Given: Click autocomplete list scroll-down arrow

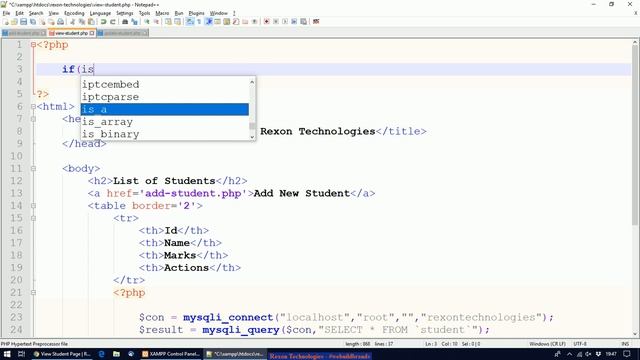Looking at the screenshot, I should point(252,137).
